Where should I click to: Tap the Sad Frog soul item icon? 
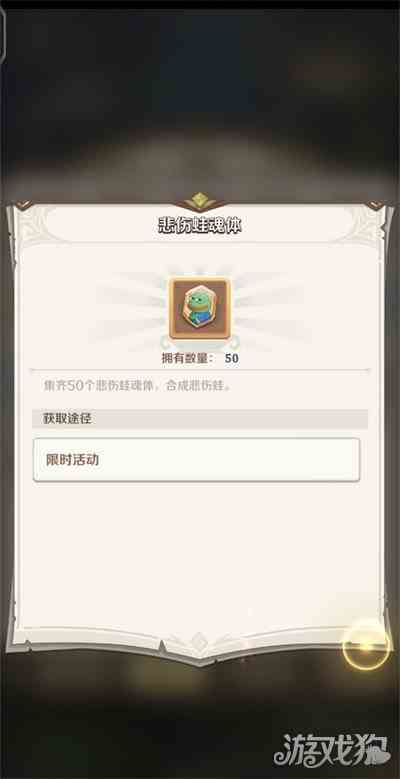[x=199, y=308]
